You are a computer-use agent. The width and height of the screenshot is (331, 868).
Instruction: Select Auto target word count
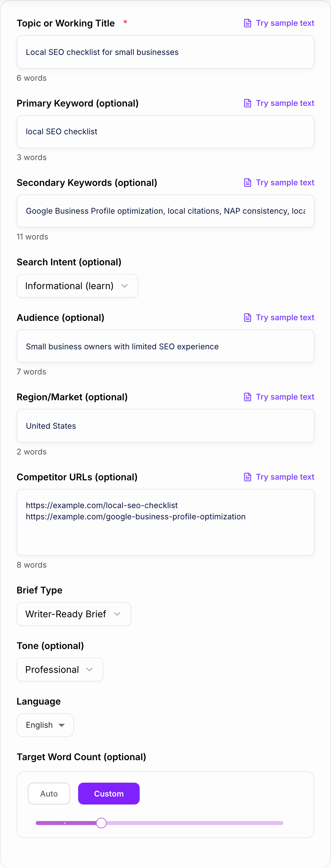[x=49, y=794]
